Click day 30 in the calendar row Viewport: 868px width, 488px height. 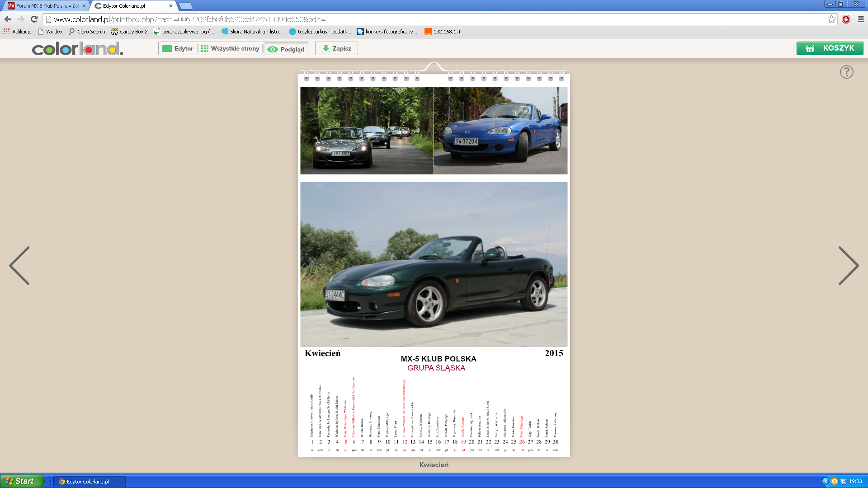(x=556, y=442)
